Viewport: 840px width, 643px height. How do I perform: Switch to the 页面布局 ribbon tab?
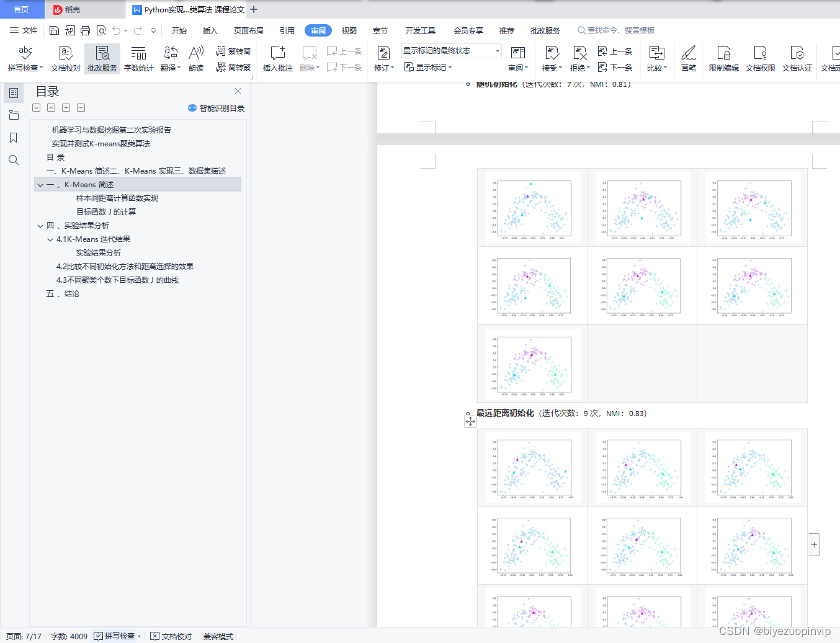249,30
